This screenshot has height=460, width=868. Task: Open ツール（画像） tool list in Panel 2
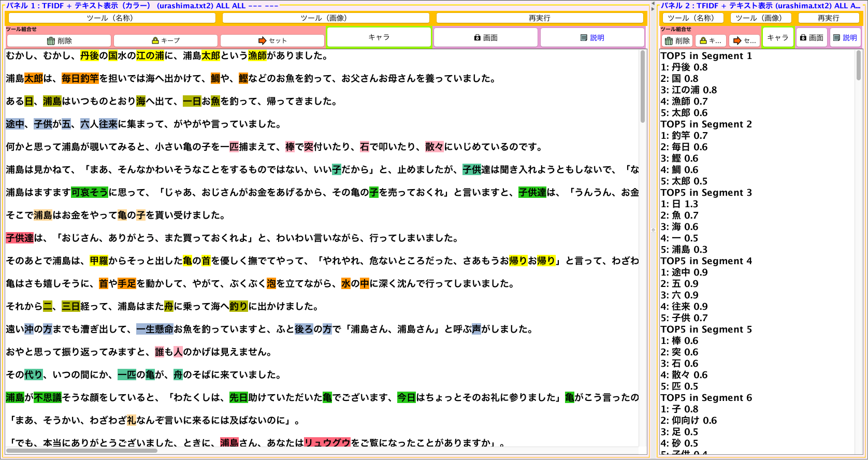point(760,18)
